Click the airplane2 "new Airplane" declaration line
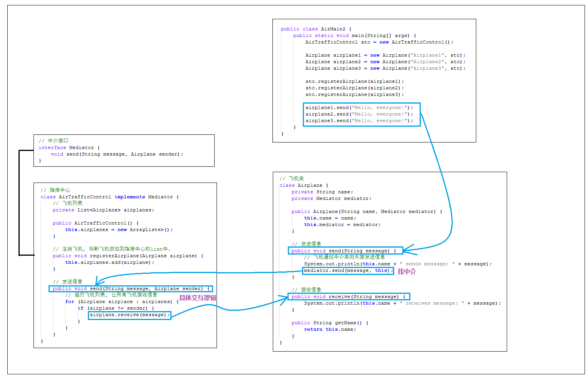Image resolution: width=588 pixels, height=377 pixels. click(x=385, y=62)
